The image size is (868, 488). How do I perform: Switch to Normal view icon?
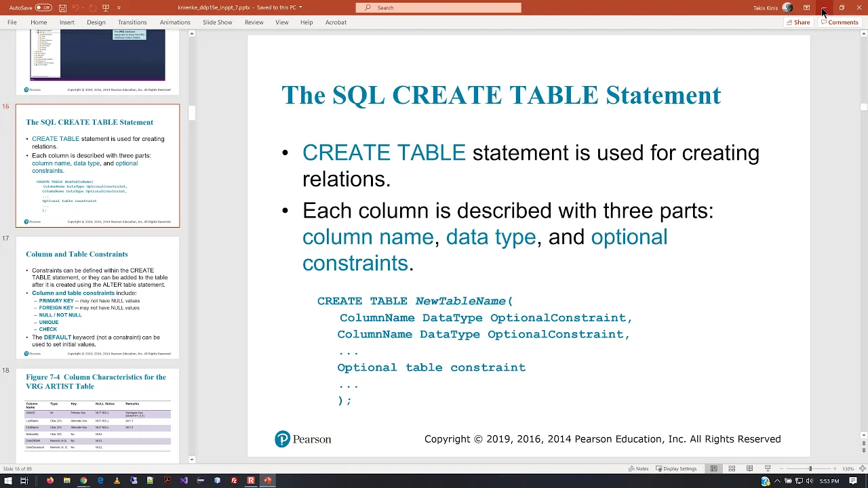(713, 469)
